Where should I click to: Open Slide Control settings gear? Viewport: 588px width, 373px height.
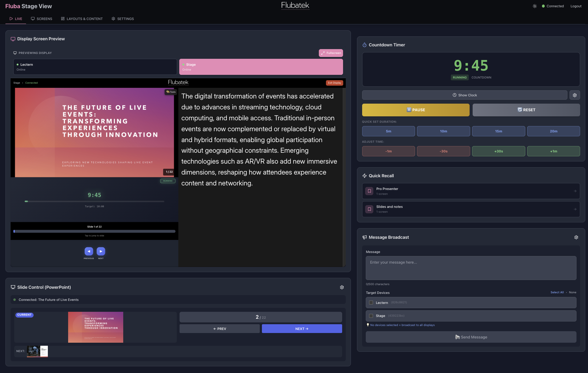[x=342, y=287]
